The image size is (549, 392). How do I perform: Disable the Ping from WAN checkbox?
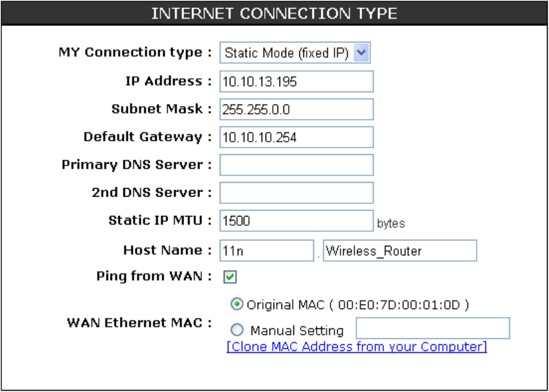click(x=230, y=277)
